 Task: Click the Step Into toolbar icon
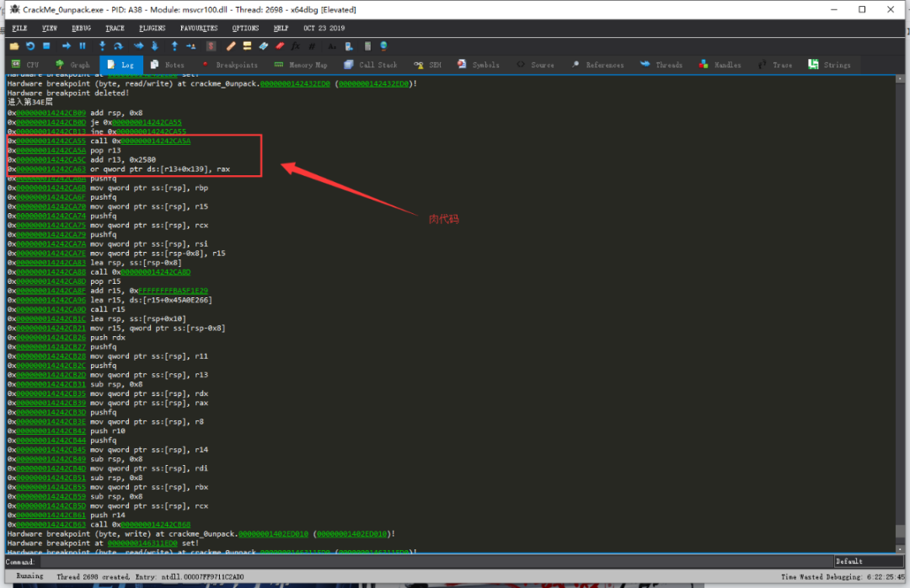pos(103,45)
